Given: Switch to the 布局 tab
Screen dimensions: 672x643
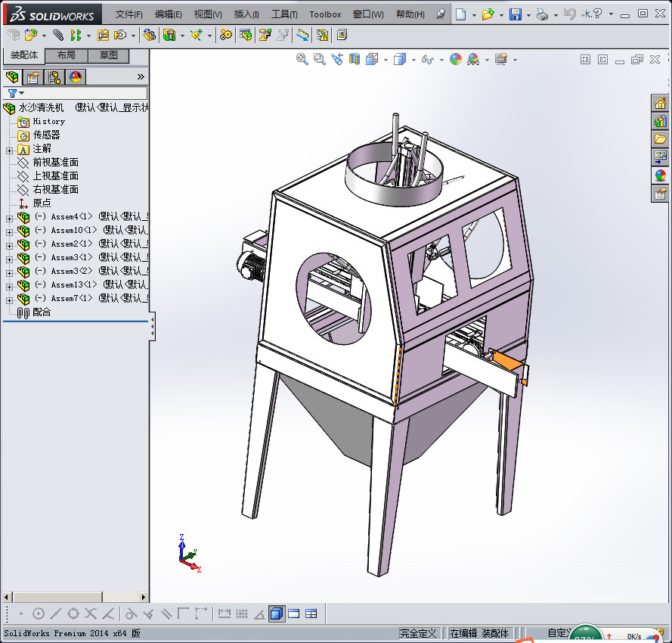Looking at the screenshot, I should 67,55.
